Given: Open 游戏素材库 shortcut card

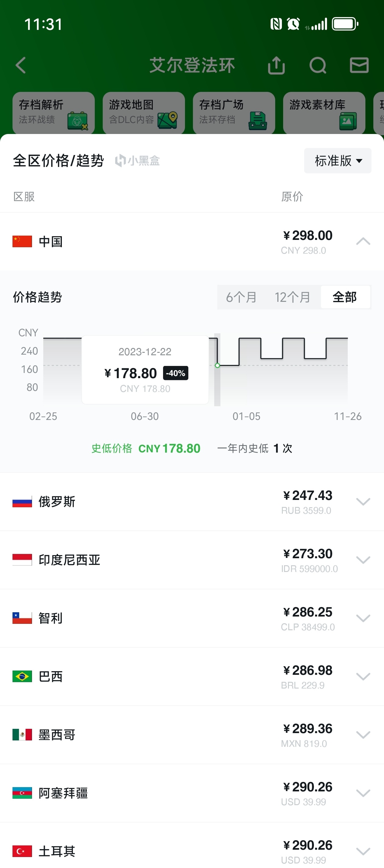Looking at the screenshot, I should pyautogui.click(x=324, y=113).
